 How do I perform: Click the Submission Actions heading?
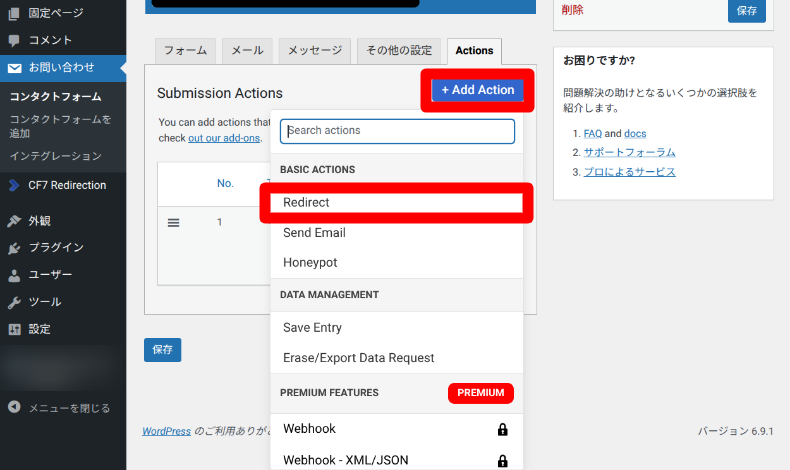coord(220,93)
